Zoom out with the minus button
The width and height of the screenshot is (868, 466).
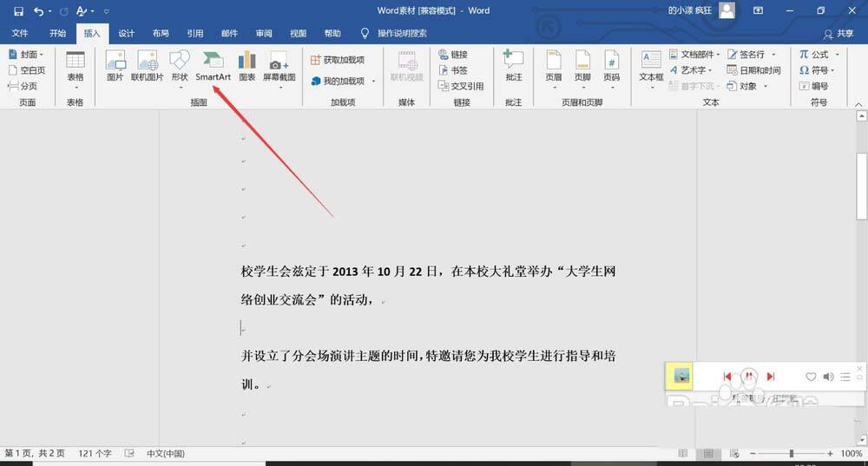click(x=753, y=453)
